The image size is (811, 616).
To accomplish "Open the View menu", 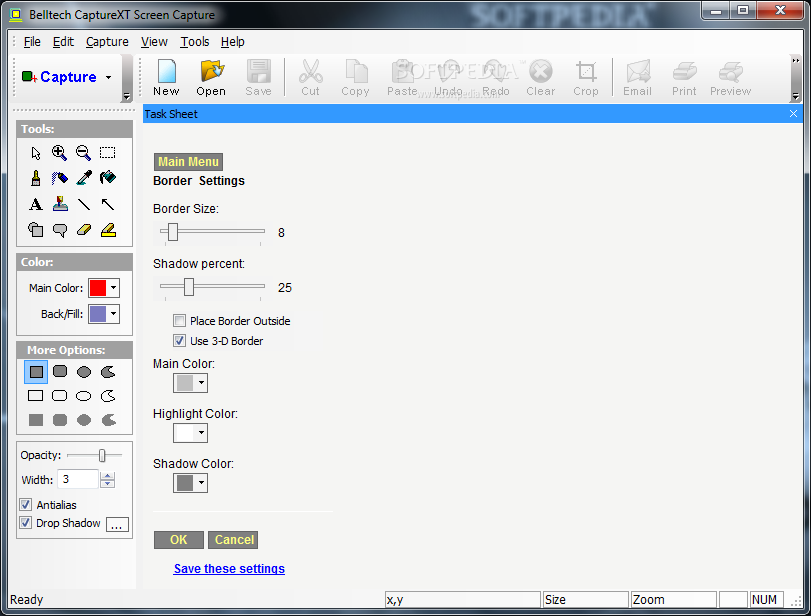I will [x=154, y=42].
